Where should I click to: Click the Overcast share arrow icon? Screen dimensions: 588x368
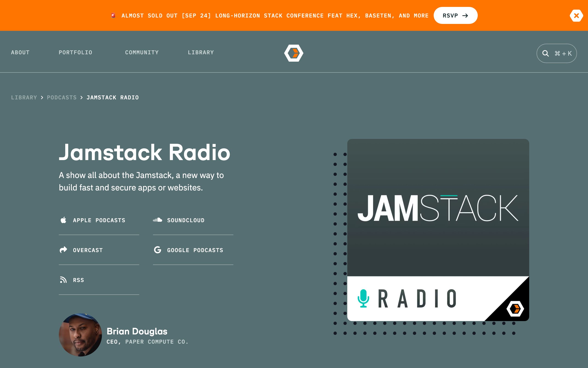63,250
